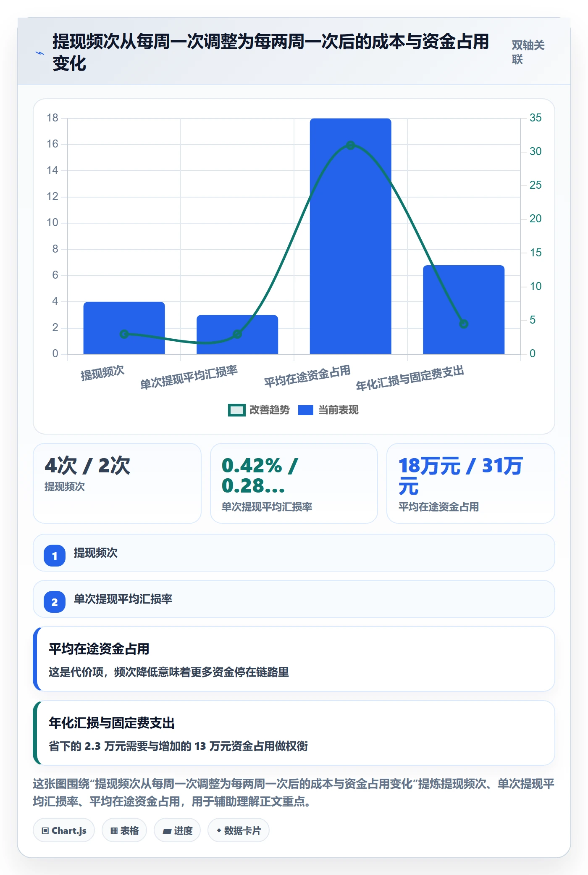This screenshot has height=875, width=588.
Task: Click the numbered badge 1 next to 提现频次
Action: click(55, 556)
